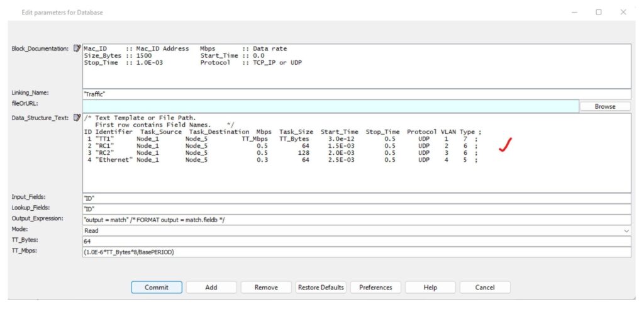Edit the Output_Expression field
This screenshot has height=309, width=644.
[356, 220]
